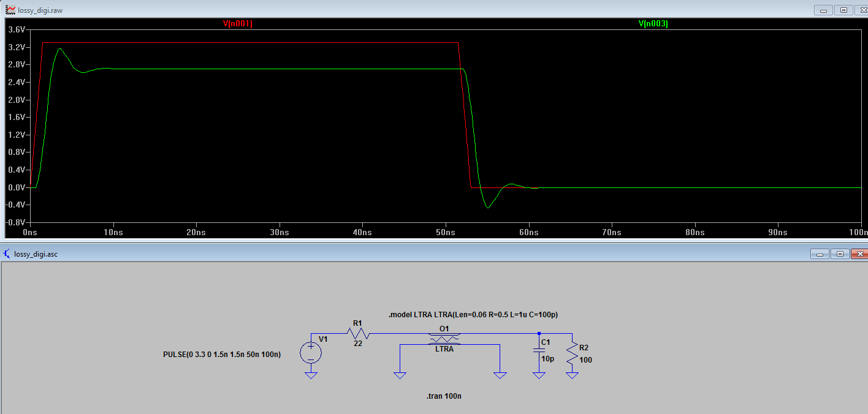
Task: Click the lossy_digi.asc schematic window icon
Action: (x=7, y=254)
